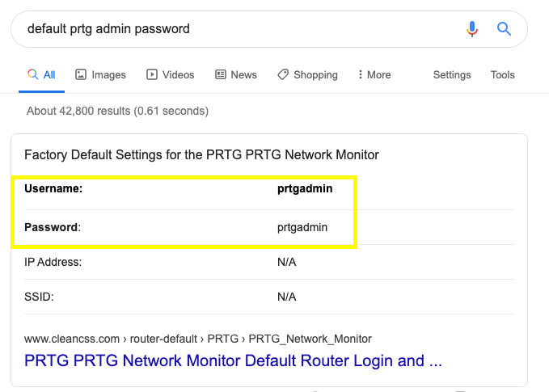Click the three-dot More icon
The height and width of the screenshot is (392, 549).
click(x=360, y=74)
